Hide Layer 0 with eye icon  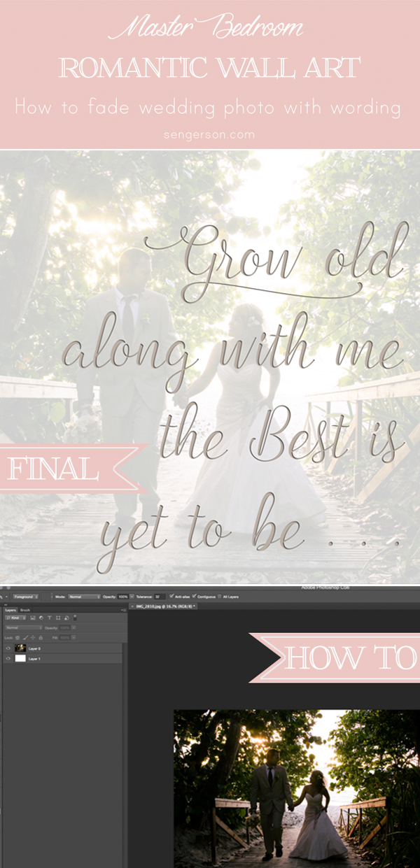click(8, 648)
